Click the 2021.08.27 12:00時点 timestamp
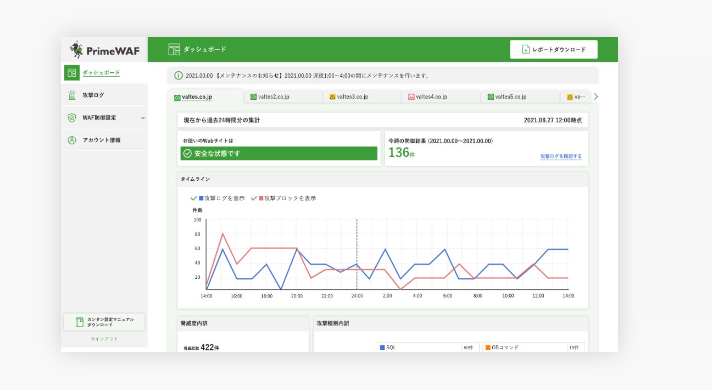 tap(553, 120)
